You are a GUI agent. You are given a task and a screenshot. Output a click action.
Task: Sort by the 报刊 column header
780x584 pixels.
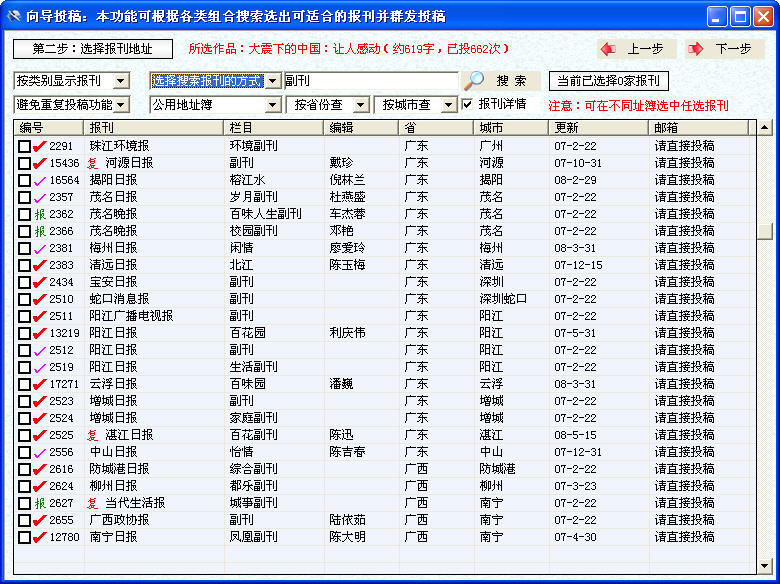coord(154,128)
